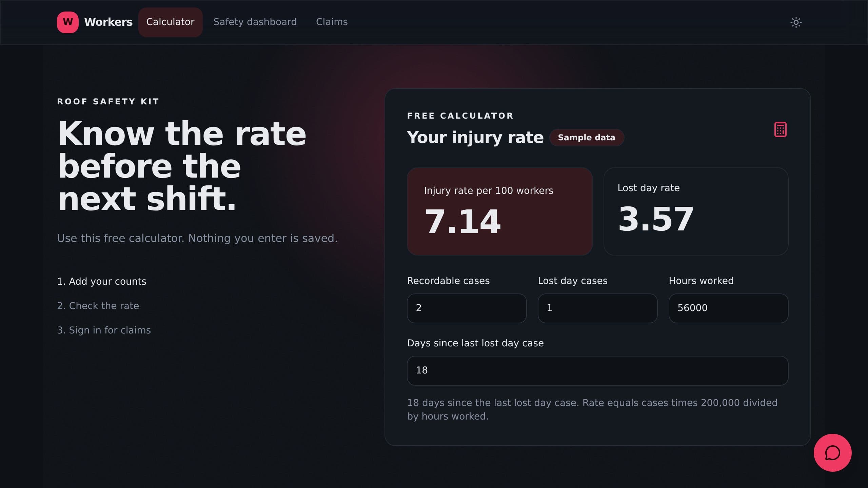Viewport: 868px width, 488px height.
Task: Click the "Your injury rate" heading
Action: tap(475, 138)
